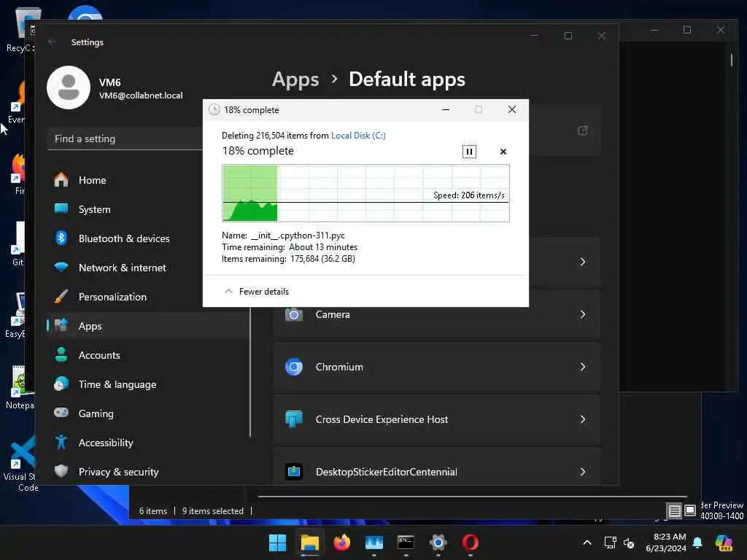Open Cross Device Experience Host entry
Image resolution: width=747 pixels, height=560 pixels.
[x=436, y=419]
